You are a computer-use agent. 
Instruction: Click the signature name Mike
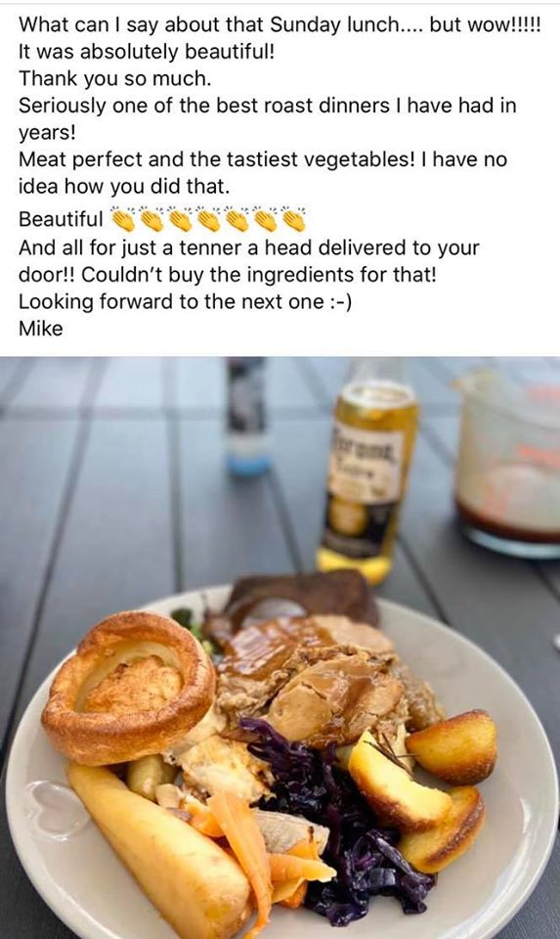pyautogui.click(x=41, y=329)
